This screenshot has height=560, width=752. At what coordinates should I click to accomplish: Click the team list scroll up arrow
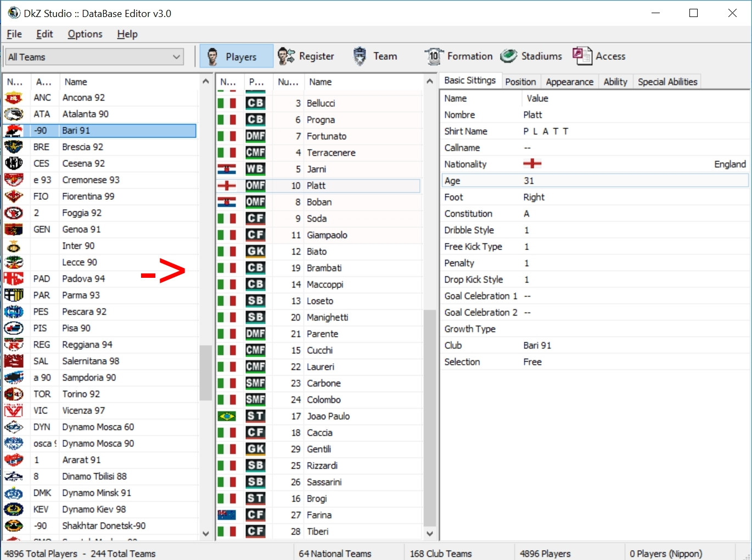click(206, 81)
